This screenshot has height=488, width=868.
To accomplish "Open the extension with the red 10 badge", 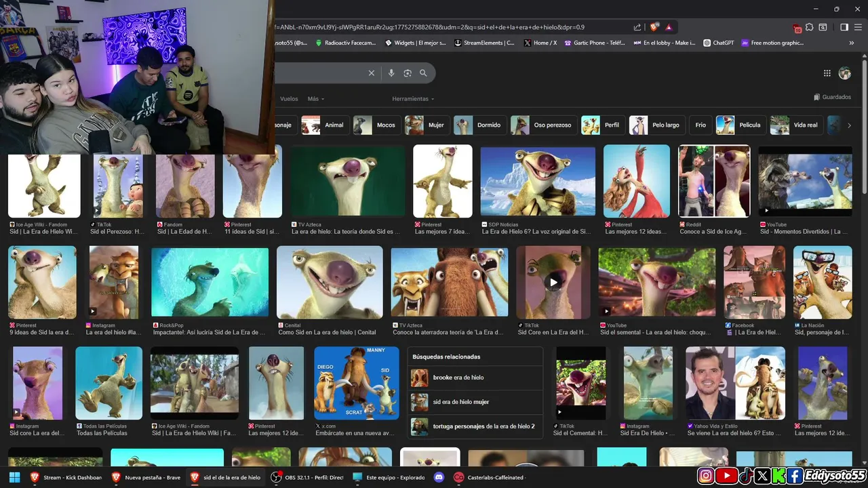I will [797, 28].
